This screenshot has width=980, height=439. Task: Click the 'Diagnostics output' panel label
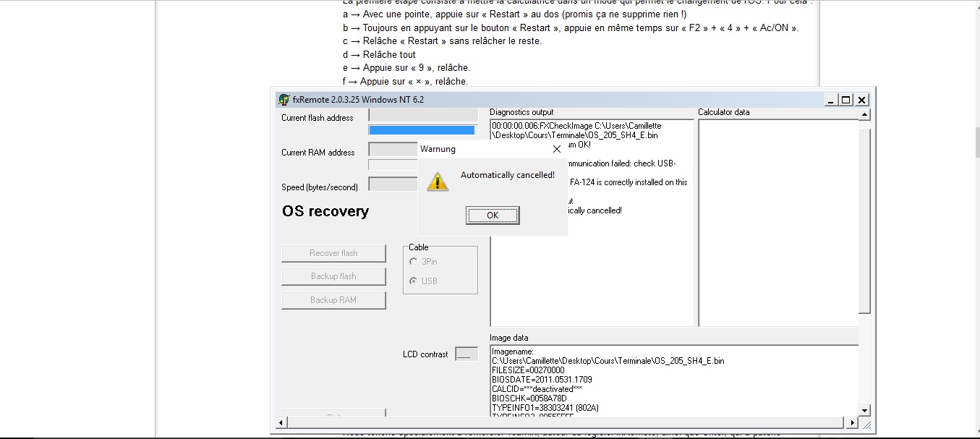tap(521, 112)
